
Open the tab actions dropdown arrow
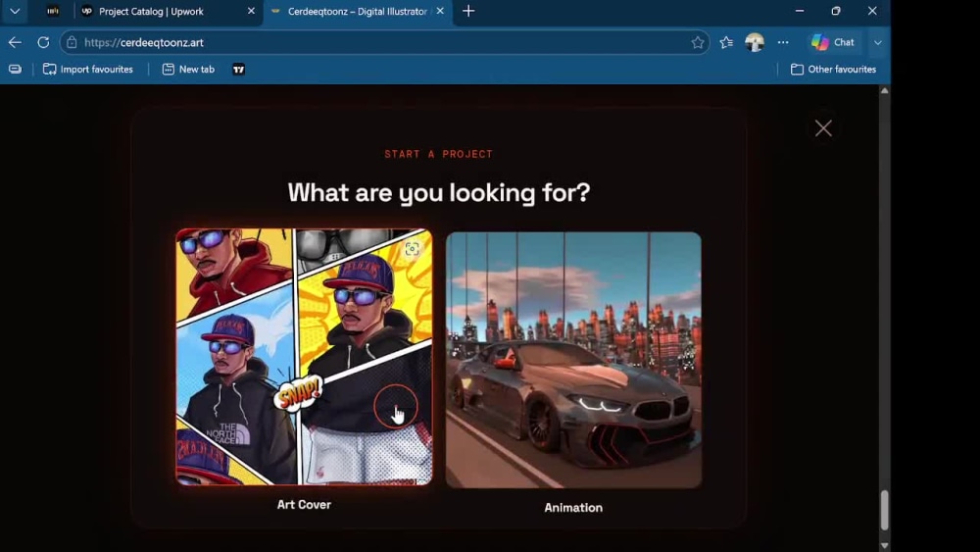click(x=15, y=11)
